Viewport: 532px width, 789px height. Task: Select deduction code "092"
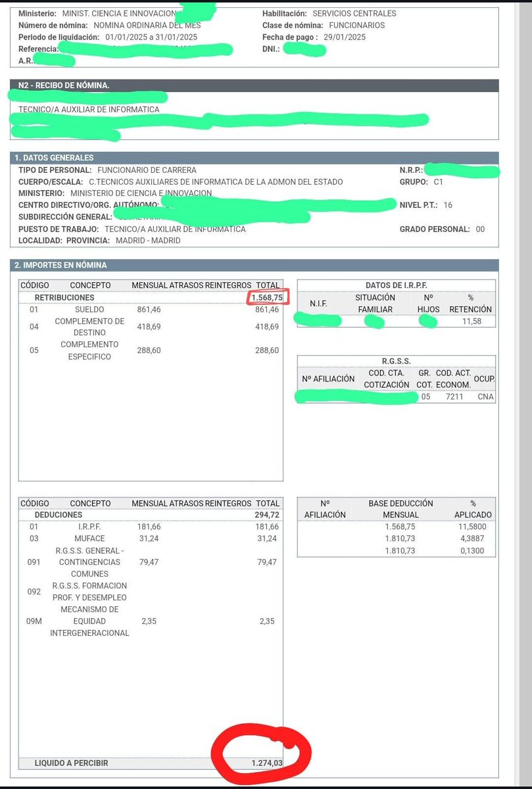[x=34, y=592]
